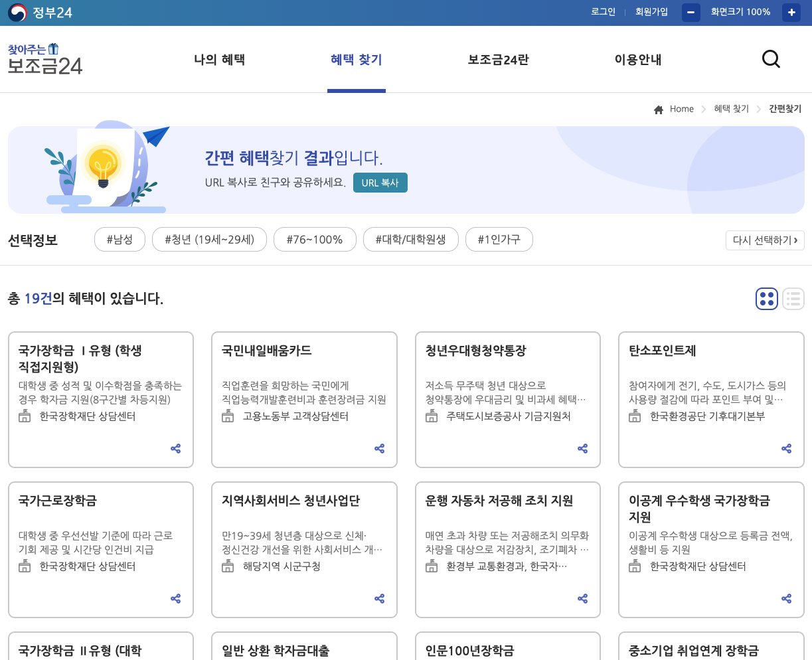Viewport: 812px width, 660px height.
Task: Open the 혜택 찾기 menu
Action: point(357,60)
